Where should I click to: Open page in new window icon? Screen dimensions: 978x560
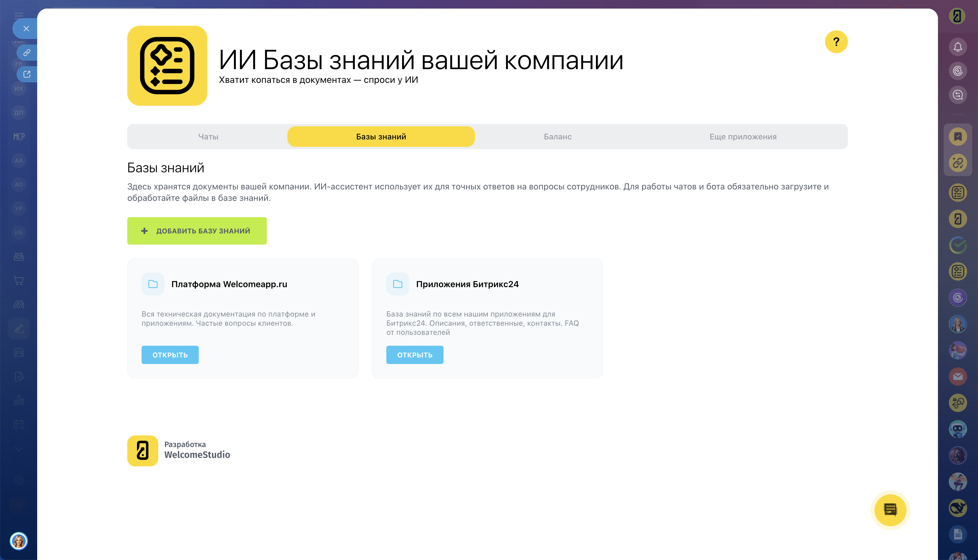pyautogui.click(x=27, y=74)
